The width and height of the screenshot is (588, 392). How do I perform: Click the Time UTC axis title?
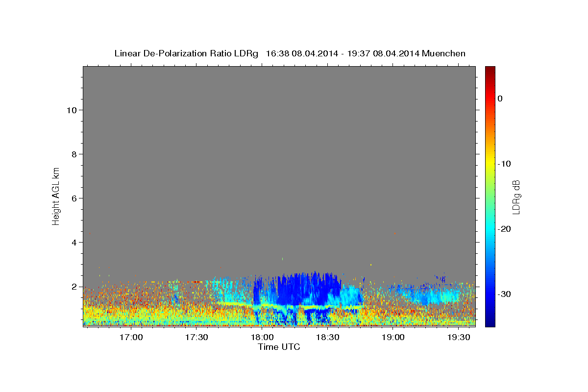(x=279, y=347)
